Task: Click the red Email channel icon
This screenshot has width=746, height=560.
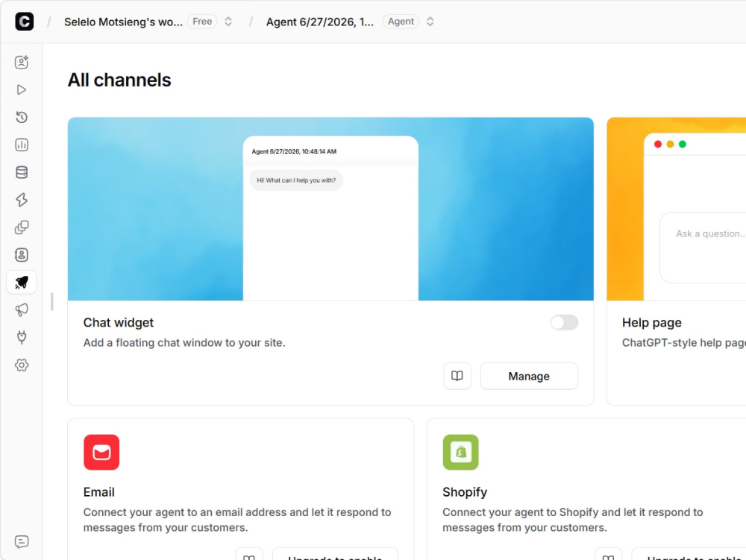Action: [101, 452]
